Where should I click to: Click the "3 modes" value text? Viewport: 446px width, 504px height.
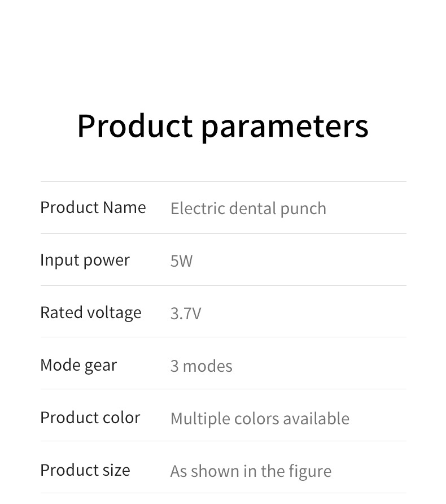tap(201, 366)
